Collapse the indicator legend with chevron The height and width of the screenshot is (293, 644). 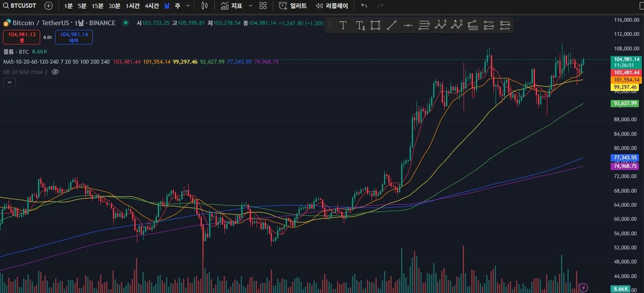(x=9, y=82)
